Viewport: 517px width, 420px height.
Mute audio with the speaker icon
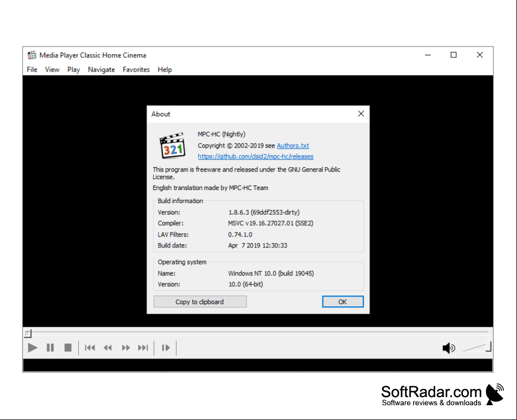coord(449,348)
